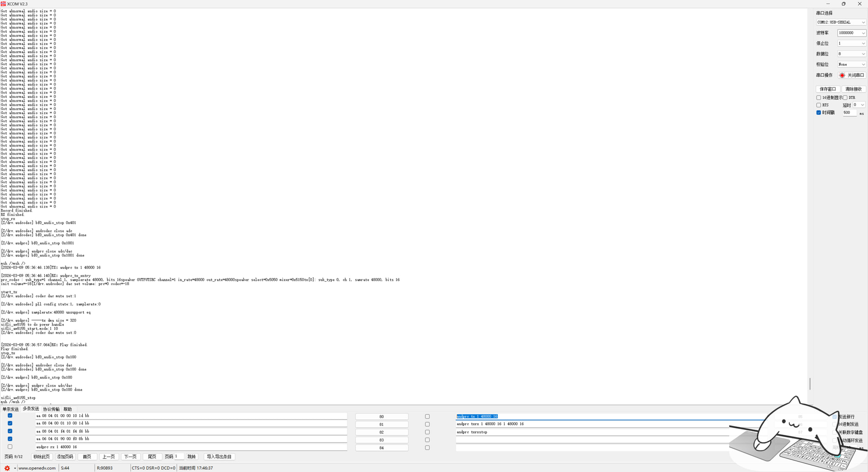Click the XCOM app icon in title bar
Screen dimensions: 868x472
pos(4,4)
